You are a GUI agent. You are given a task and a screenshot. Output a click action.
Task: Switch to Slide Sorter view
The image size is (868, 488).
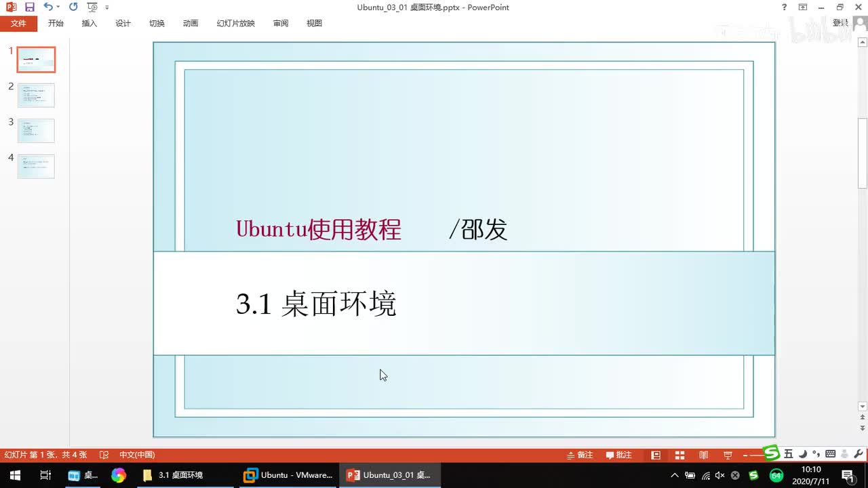click(679, 455)
